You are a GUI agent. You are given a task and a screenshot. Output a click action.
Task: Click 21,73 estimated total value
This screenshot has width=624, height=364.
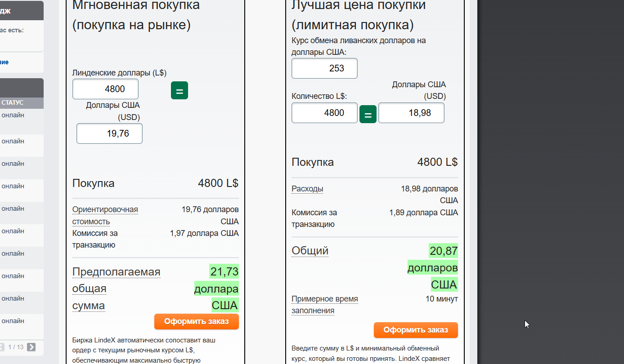(x=224, y=271)
